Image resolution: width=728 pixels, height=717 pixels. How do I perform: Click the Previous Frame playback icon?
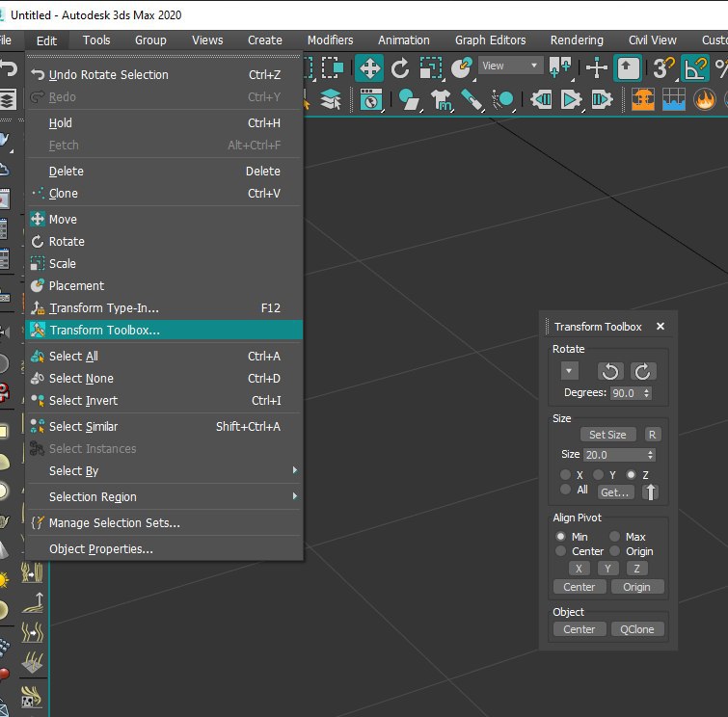[541, 99]
